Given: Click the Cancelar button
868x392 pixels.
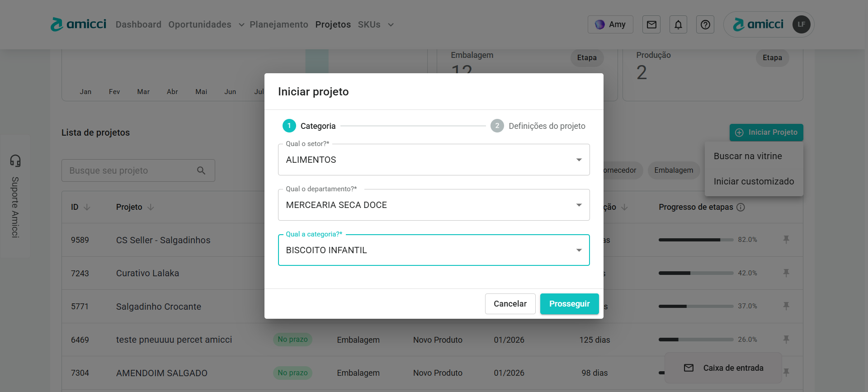Looking at the screenshot, I should (510, 304).
